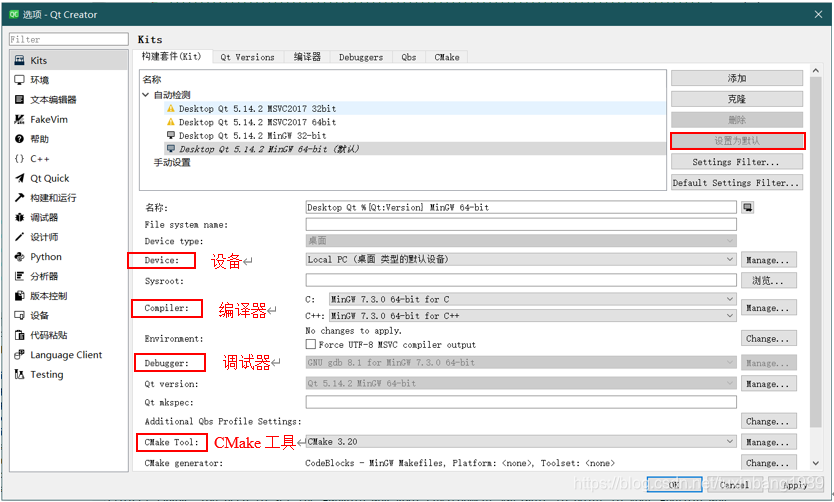
Task: Open the Testing settings category
Action: click(x=69, y=375)
